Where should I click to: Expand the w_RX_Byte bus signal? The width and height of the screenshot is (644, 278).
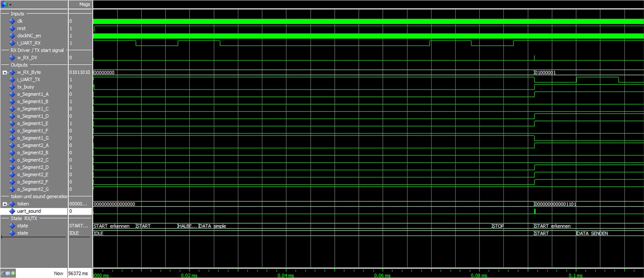pos(5,73)
